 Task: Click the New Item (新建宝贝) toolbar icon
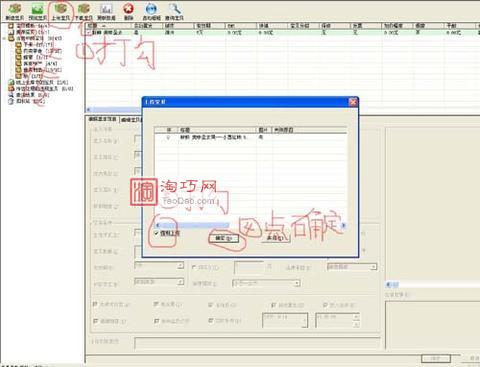(x=14, y=12)
